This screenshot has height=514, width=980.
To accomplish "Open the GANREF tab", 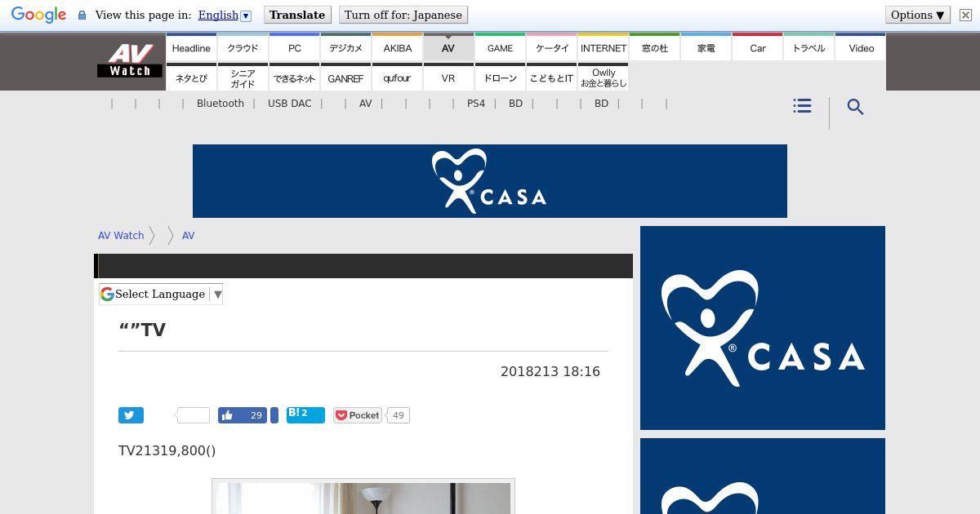I will pyautogui.click(x=345, y=78).
